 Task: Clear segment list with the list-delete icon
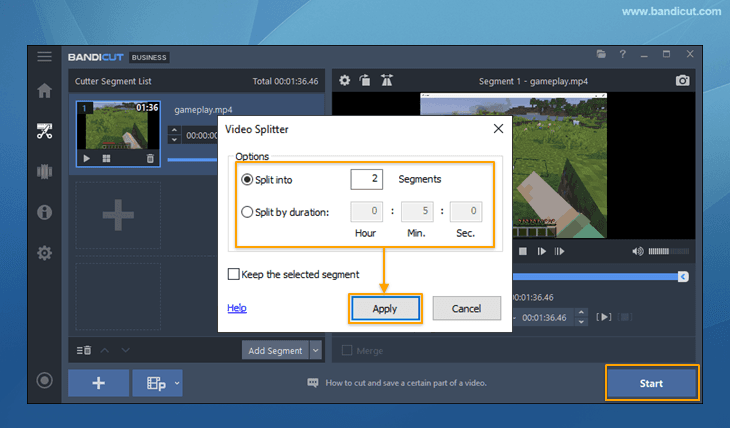click(84, 350)
